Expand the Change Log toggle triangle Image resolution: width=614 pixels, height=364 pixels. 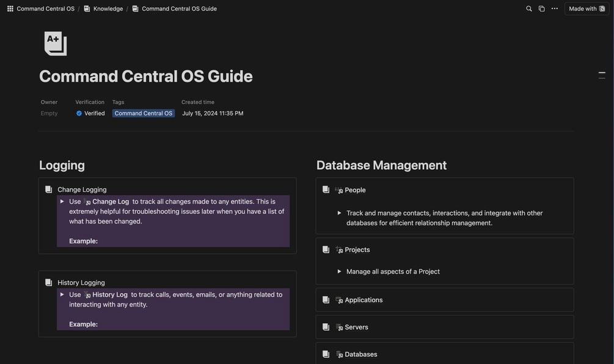pos(62,201)
